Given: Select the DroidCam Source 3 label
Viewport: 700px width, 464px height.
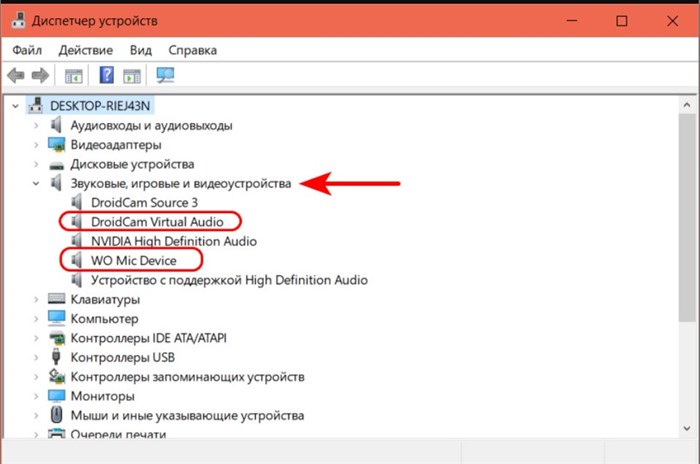Looking at the screenshot, I should 144,203.
